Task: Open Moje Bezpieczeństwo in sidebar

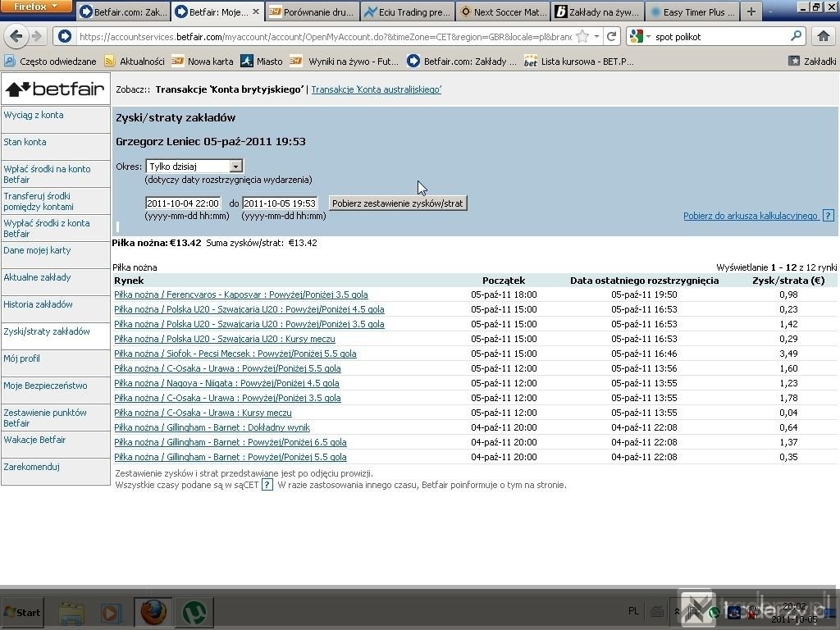Action: [45, 386]
